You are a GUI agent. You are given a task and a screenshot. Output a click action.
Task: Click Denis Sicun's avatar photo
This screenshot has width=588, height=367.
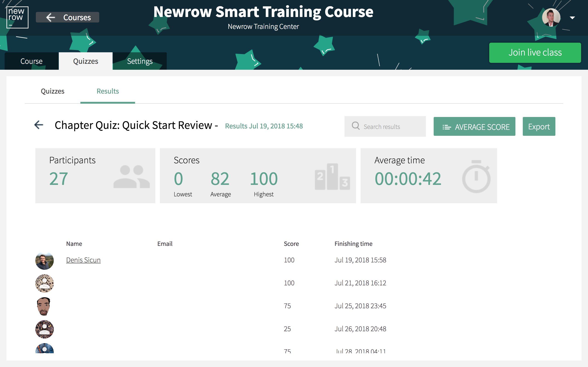coord(45,261)
